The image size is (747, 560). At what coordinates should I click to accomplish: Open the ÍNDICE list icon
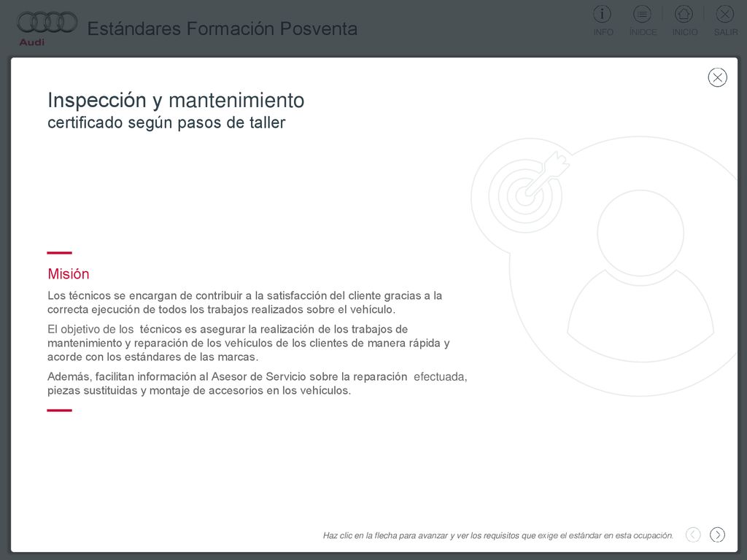[642, 15]
